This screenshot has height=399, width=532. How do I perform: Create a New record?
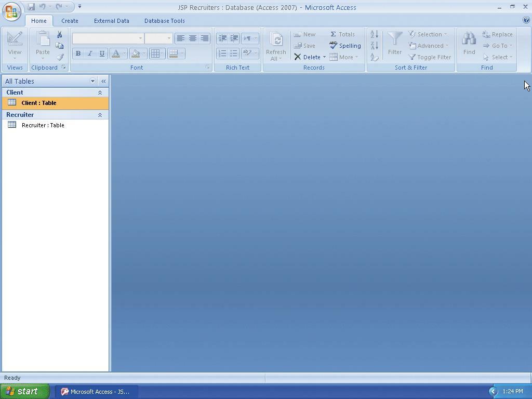point(304,35)
